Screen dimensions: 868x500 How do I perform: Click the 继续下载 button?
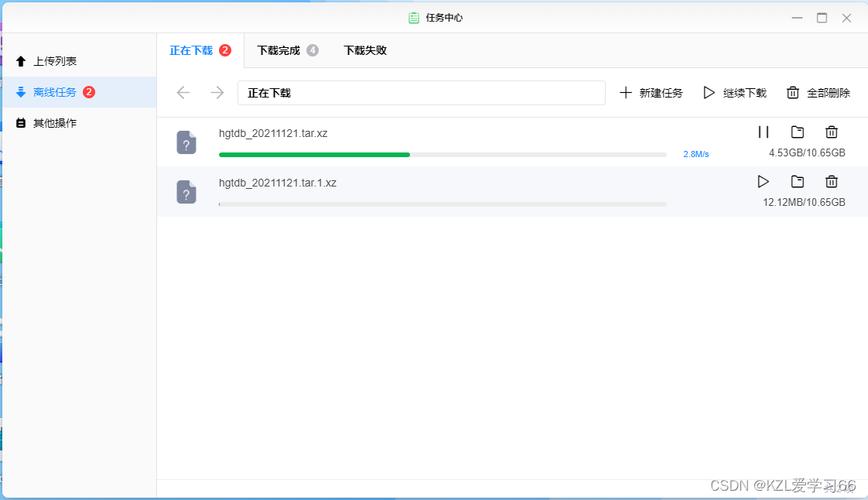(x=735, y=92)
